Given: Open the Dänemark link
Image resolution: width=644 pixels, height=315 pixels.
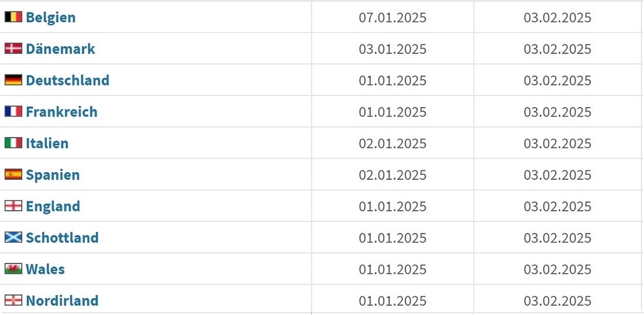Looking at the screenshot, I should coord(60,49).
